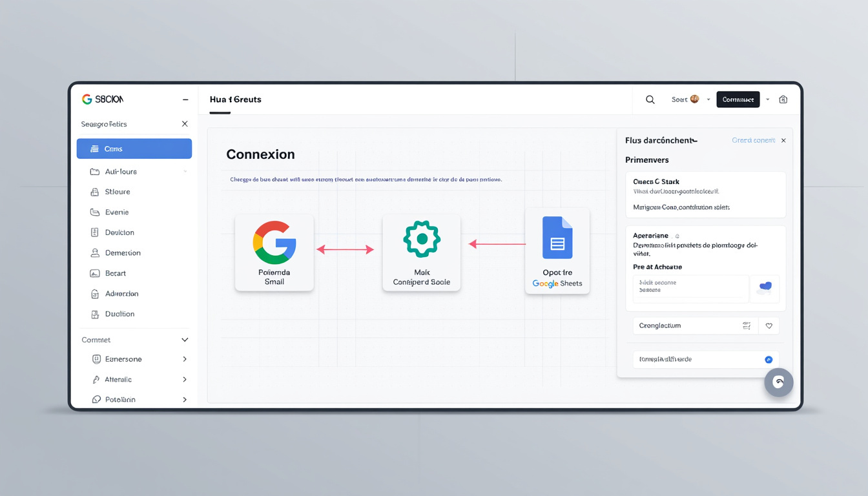This screenshot has width=868, height=496.
Task: Select the highlighted Cnms sidebar item
Action: [x=134, y=149]
